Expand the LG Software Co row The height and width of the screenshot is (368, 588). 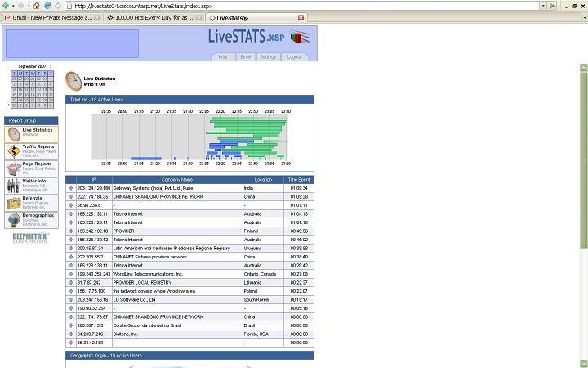tap(71, 299)
